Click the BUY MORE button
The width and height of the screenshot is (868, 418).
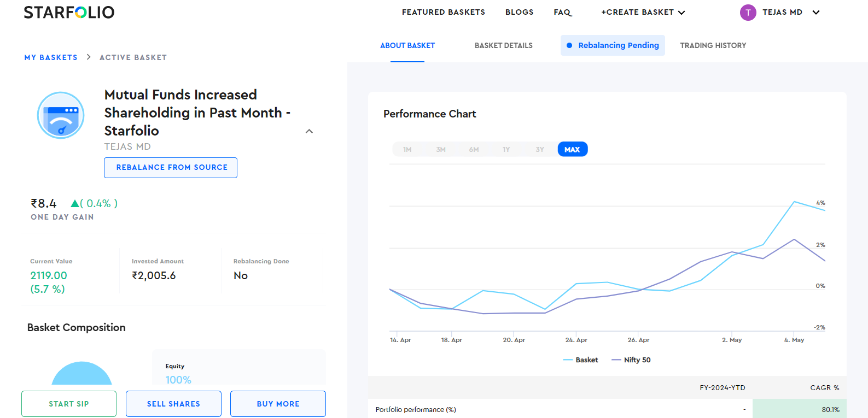tap(278, 404)
